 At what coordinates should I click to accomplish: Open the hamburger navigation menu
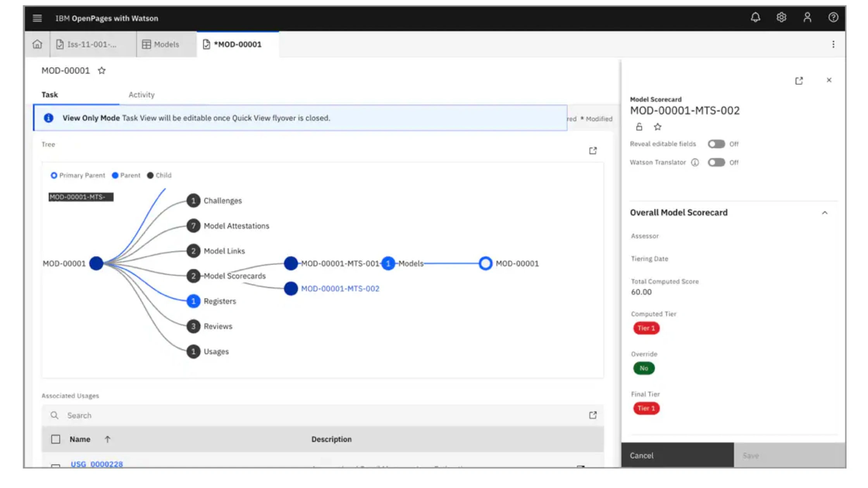tap(37, 18)
